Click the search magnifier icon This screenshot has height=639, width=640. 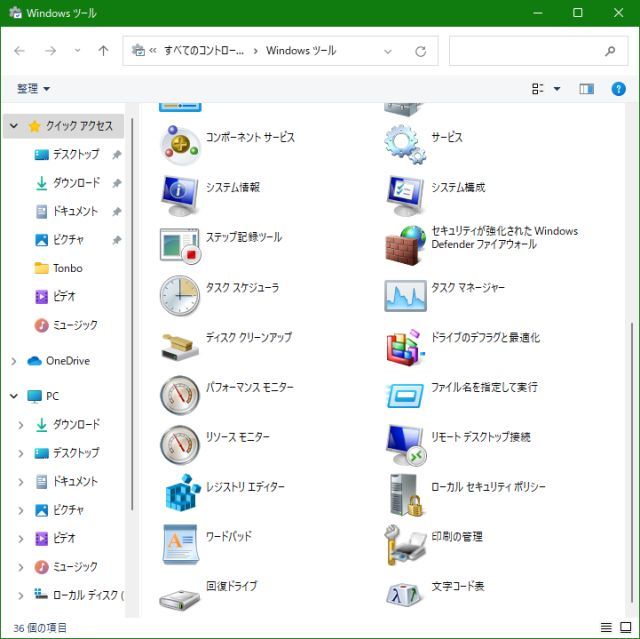tap(610, 51)
